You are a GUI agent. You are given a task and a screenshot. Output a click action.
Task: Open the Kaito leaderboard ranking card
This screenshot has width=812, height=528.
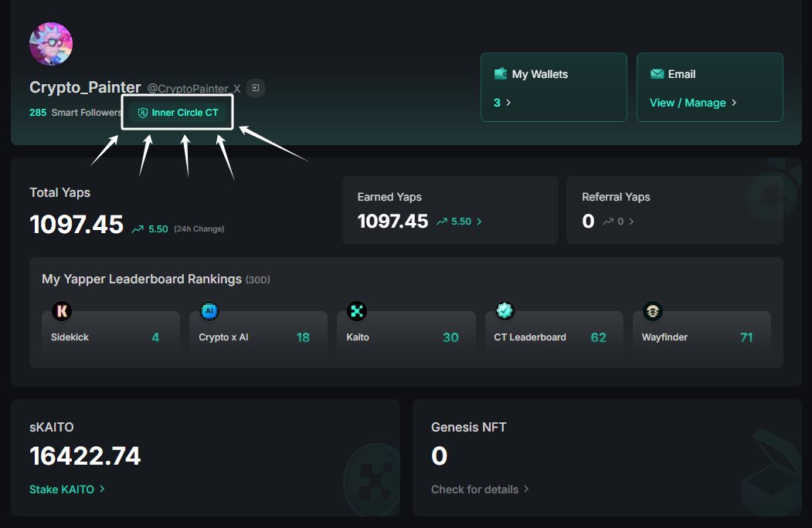click(x=406, y=333)
